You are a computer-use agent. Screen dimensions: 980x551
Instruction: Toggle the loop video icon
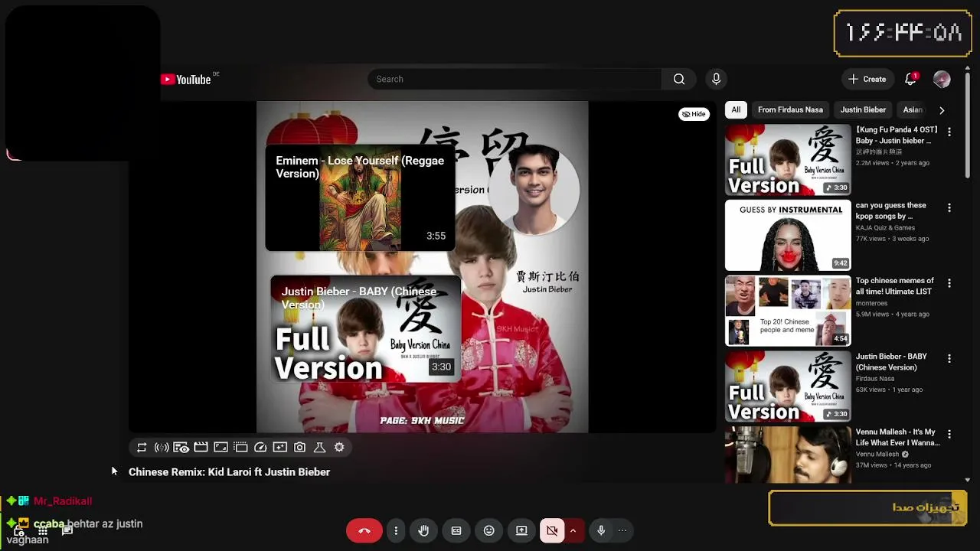point(142,448)
